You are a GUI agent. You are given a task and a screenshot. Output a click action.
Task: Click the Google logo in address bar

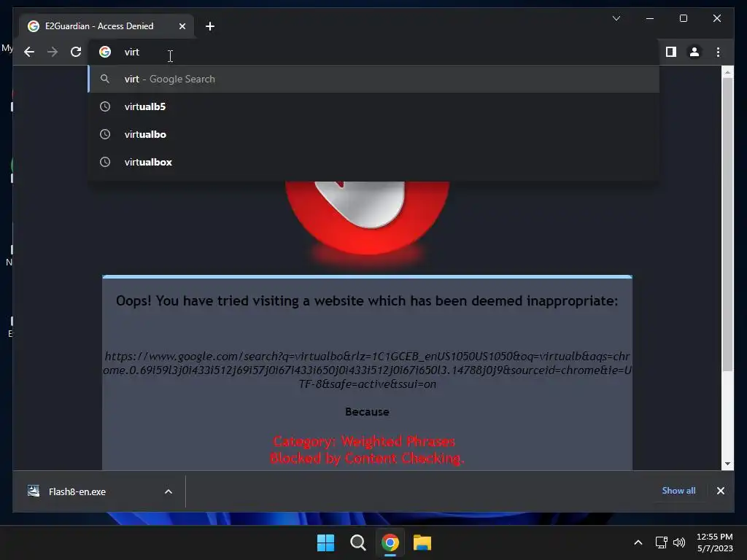105,52
